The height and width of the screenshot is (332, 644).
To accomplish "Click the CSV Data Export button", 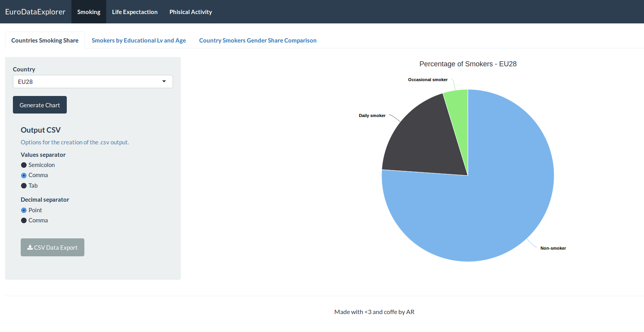I will [x=52, y=247].
